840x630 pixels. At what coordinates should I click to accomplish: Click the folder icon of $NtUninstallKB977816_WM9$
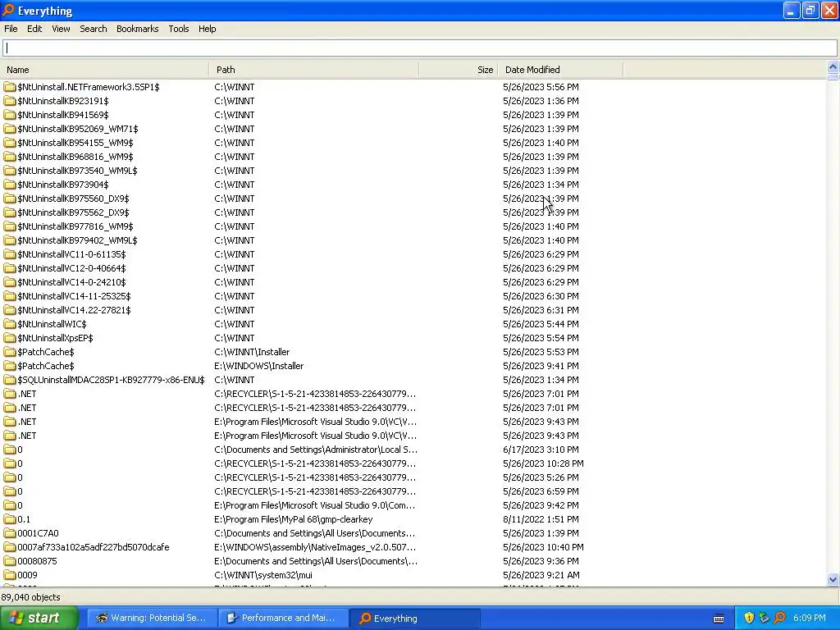[10, 226]
